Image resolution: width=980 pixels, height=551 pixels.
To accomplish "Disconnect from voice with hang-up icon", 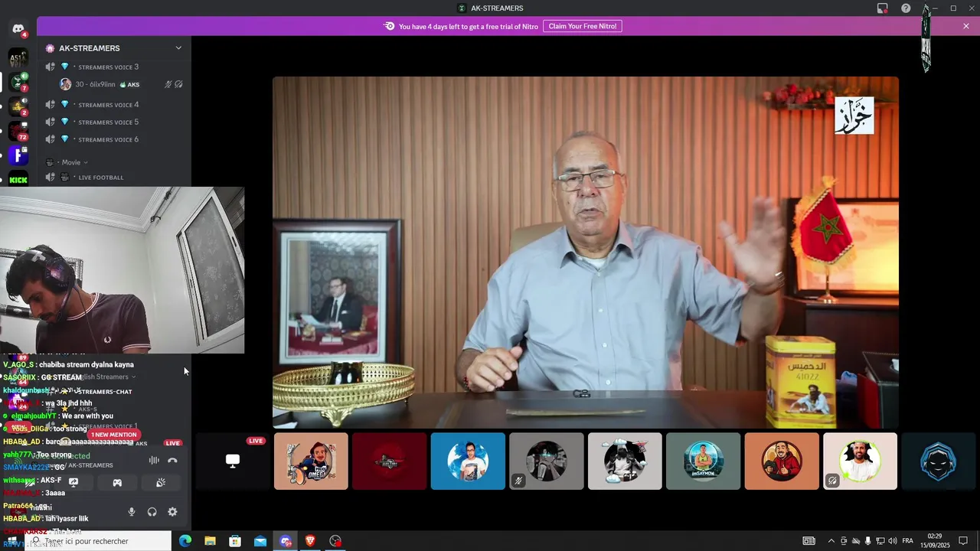I will 172,460.
